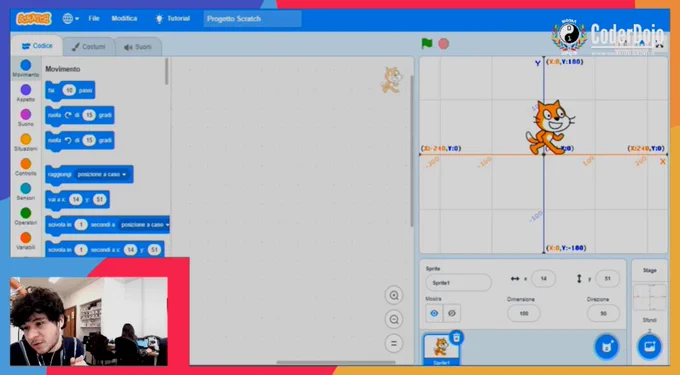680x375 pixels.
Task: Click the 'scivola in 1 secondi a x:' block
Action: point(104,250)
